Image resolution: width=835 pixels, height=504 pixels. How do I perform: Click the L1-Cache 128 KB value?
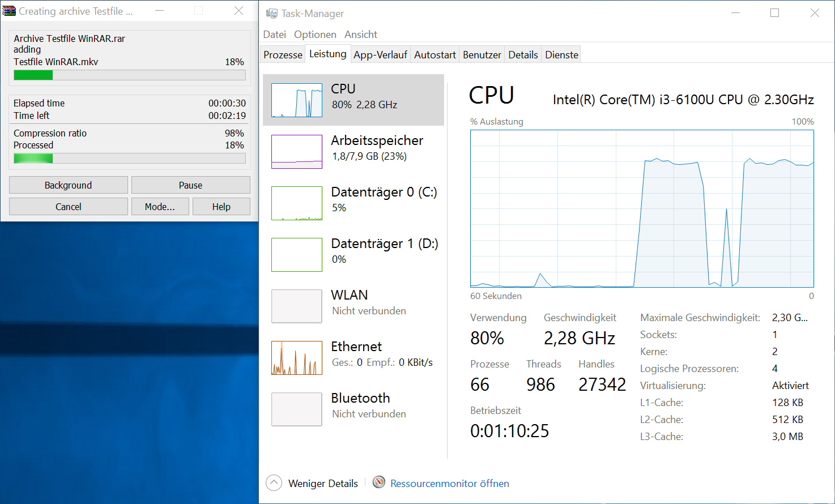787,403
